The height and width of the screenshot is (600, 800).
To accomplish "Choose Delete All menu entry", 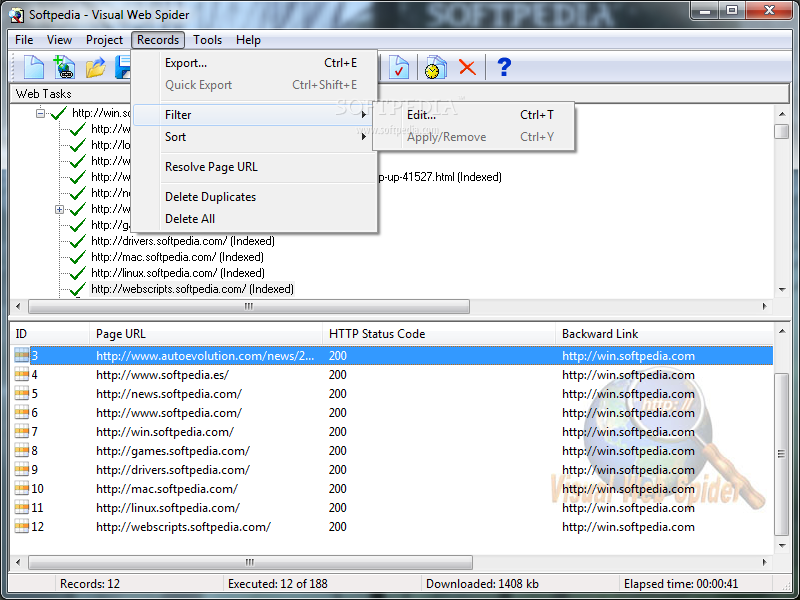I will 255,219.
